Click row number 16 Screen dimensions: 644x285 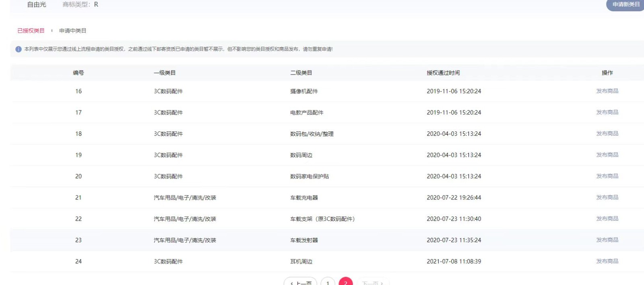[x=78, y=92]
